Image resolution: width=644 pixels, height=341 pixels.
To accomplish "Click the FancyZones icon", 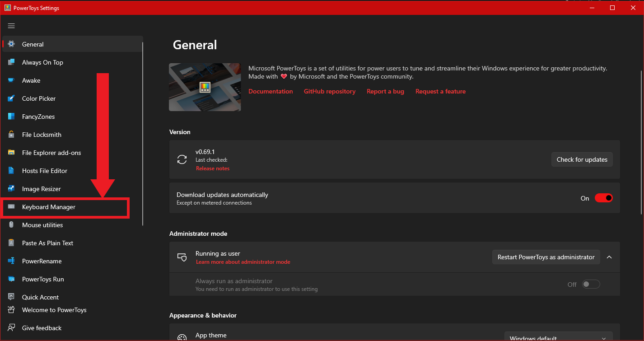I will pos(11,116).
